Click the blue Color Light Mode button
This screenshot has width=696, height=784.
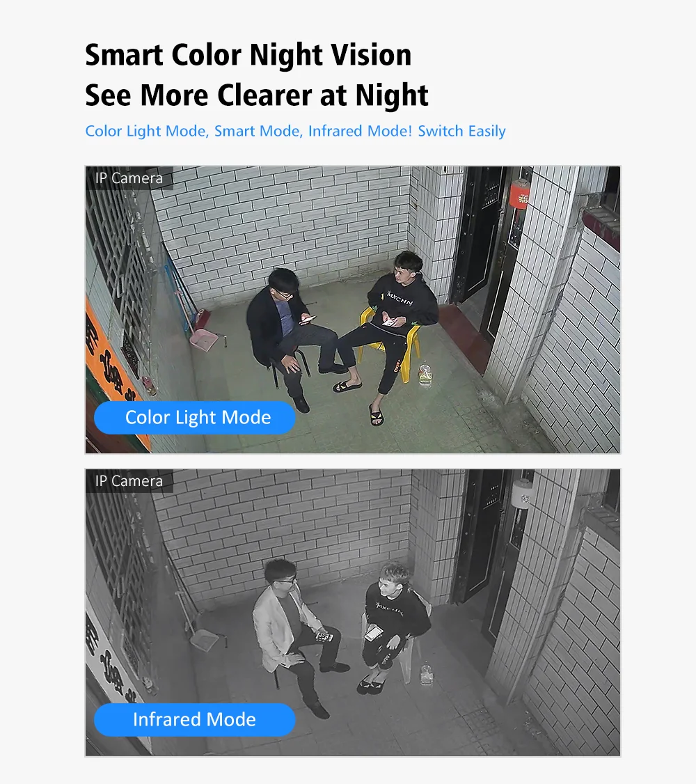[x=194, y=418]
